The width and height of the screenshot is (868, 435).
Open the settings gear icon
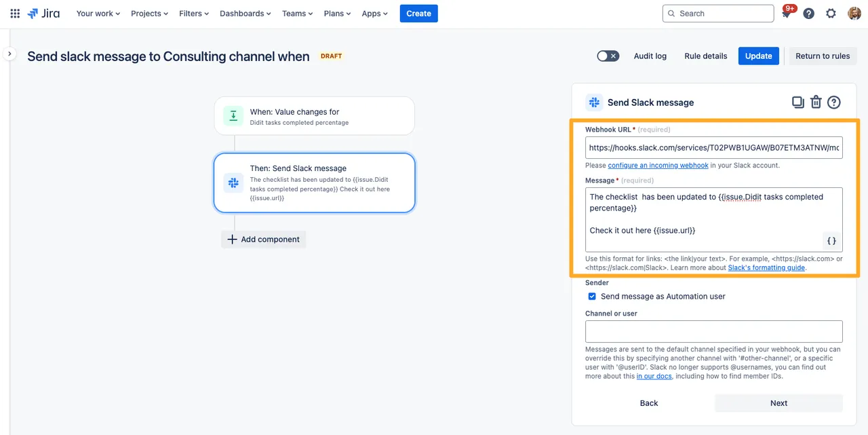click(x=831, y=14)
